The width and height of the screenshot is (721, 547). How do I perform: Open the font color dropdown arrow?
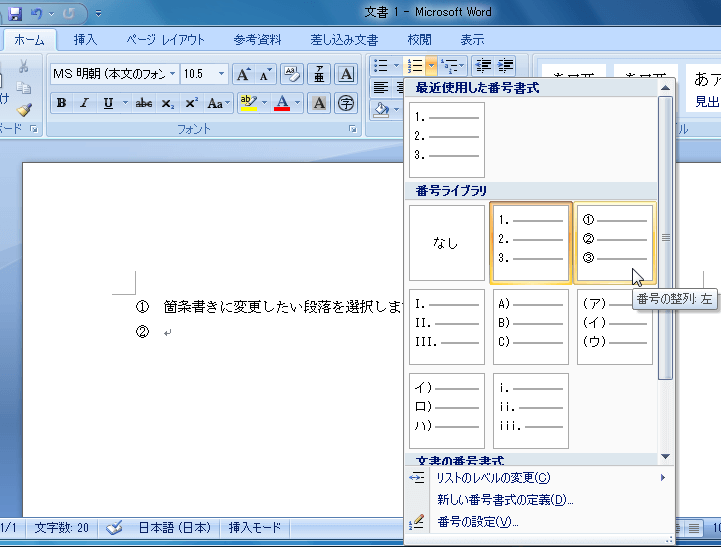click(298, 103)
